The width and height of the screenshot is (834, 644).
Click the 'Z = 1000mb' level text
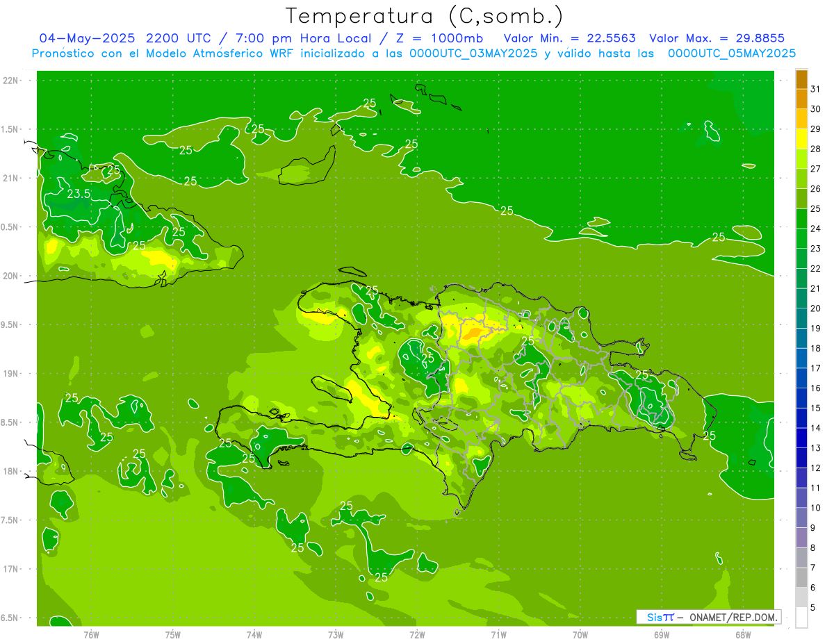(x=441, y=38)
